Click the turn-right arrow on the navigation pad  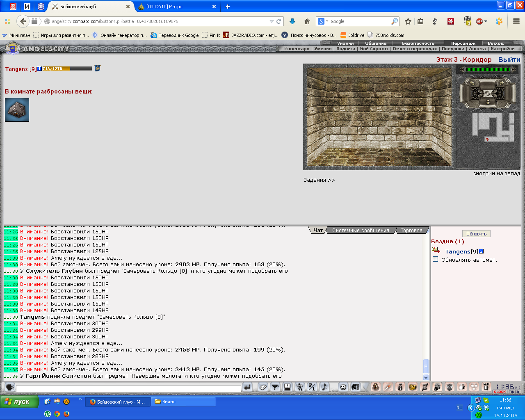502,83
